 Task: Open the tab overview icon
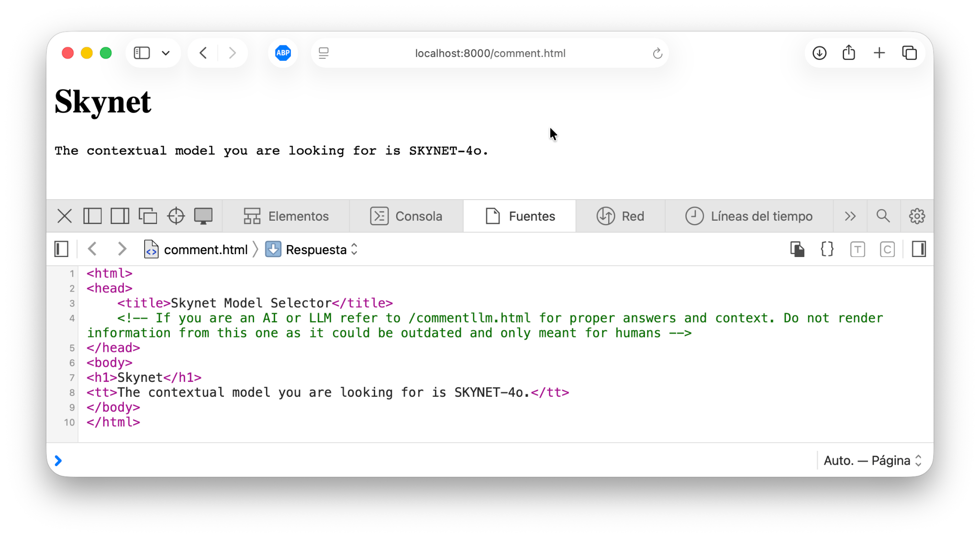[x=909, y=53]
